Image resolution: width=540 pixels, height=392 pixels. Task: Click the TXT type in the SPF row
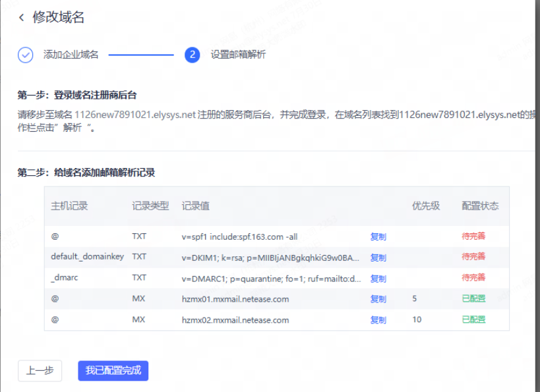tap(139, 236)
